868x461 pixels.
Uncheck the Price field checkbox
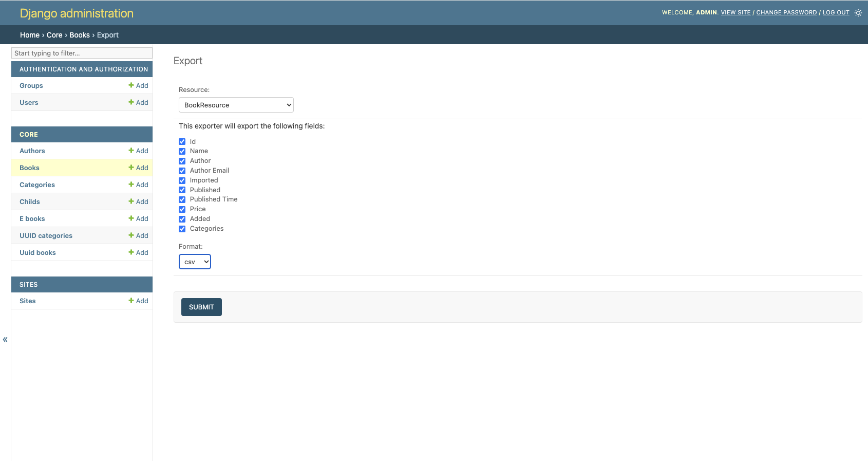click(x=182, y=209)
